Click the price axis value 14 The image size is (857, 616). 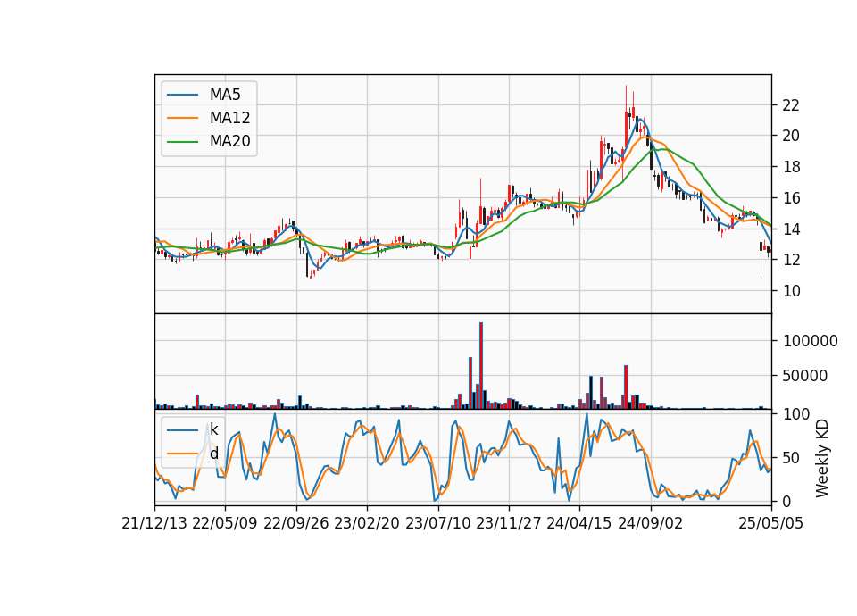[792, 229]
